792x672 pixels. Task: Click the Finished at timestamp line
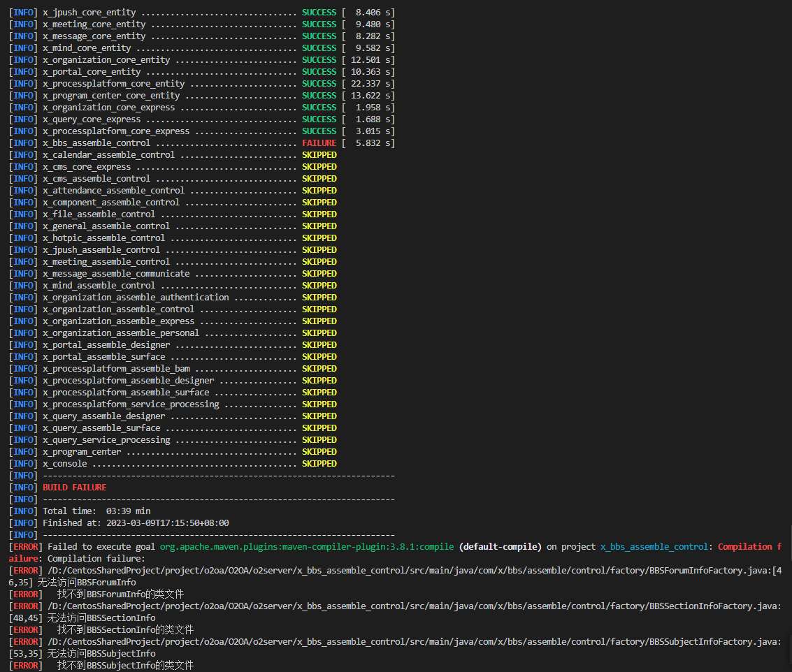[136, 523]
